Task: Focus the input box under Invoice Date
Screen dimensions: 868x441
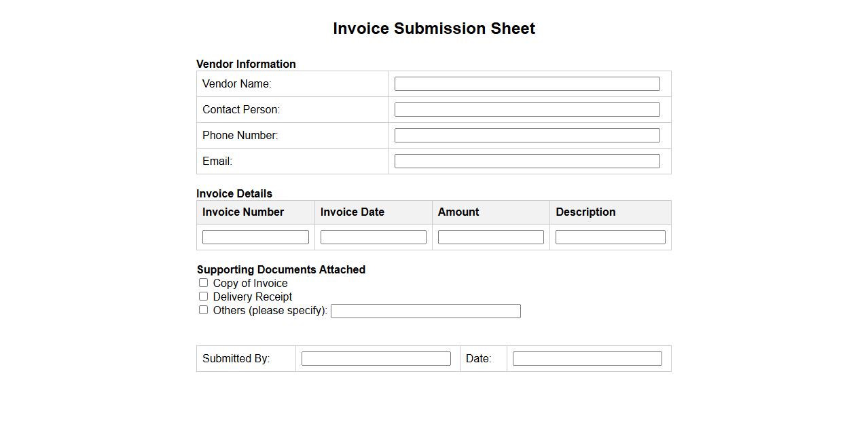Action: (373, 237)
